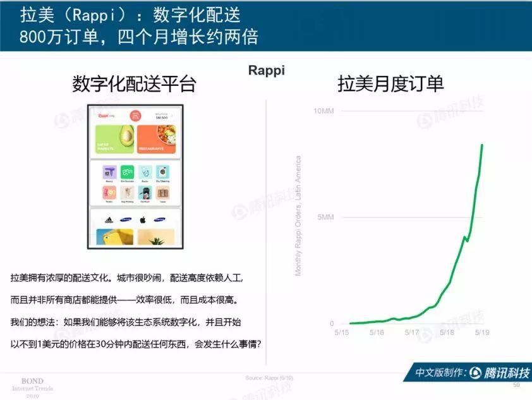Tap the red circular promo badge
The image size is (532, 400).
pyautogui.click(x=135, y=116)
